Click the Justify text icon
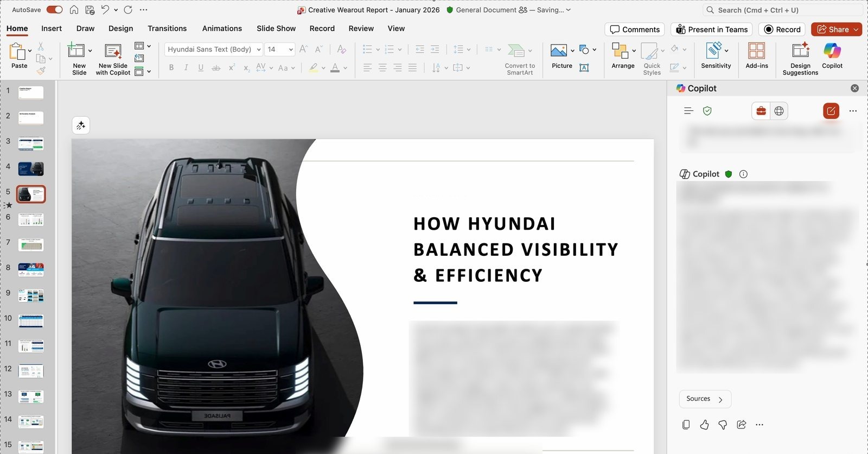The height and width of the screenshot is (454, 868). coord(412,68)
